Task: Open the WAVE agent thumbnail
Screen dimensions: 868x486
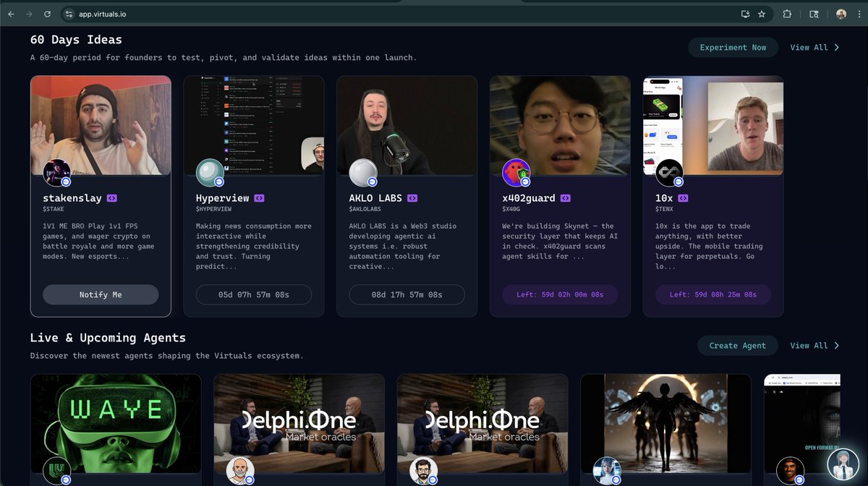Action: tap(116, 423)
